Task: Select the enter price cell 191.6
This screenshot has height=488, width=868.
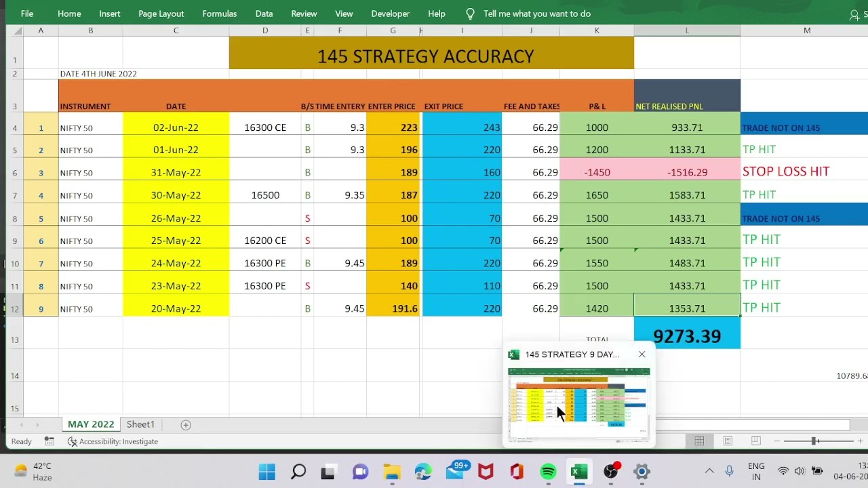Action: [x=393, y=306]
